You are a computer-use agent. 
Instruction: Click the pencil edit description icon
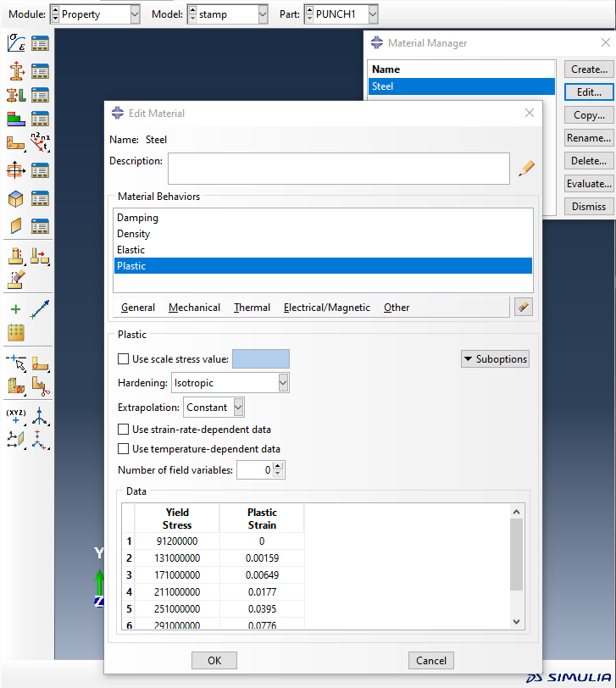(526, 169)
